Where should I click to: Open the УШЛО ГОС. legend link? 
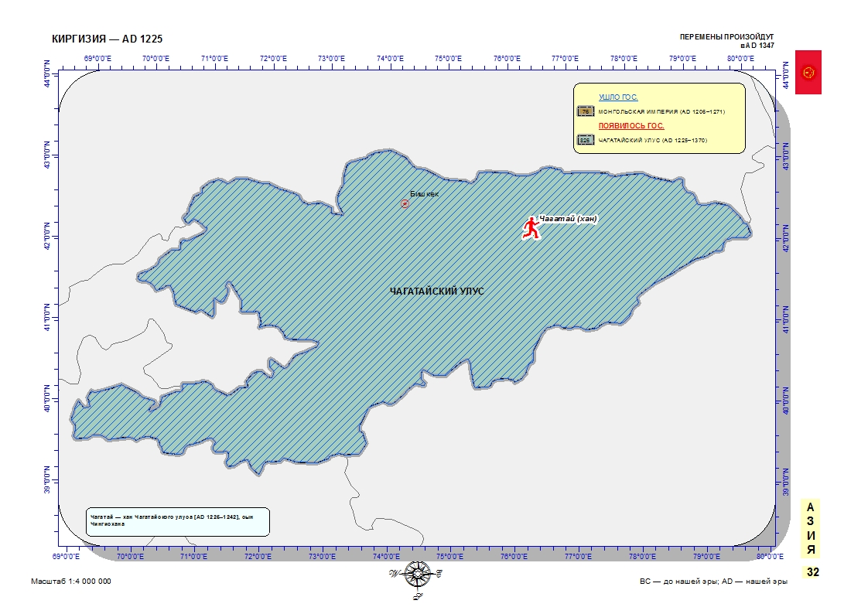[618, 97]
